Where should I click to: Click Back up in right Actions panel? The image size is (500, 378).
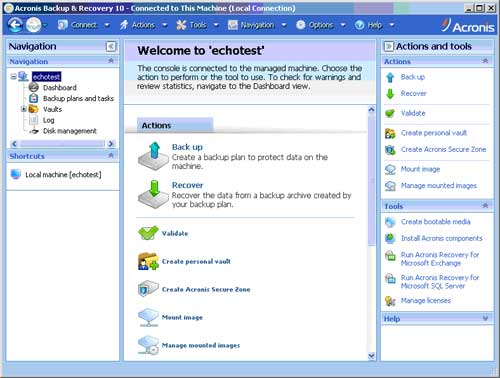click(x=413, y=77)
